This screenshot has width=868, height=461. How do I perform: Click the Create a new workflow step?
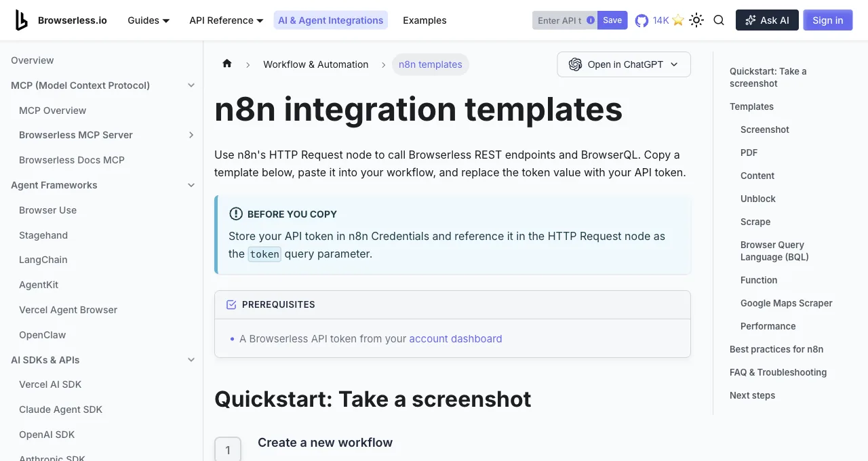click(x=325, y=443)
